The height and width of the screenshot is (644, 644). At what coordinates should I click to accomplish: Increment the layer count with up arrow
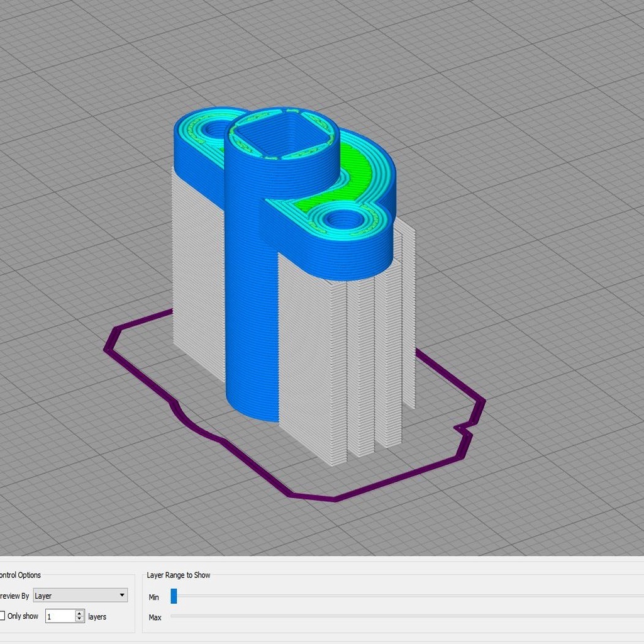click(x=79, y=613)
